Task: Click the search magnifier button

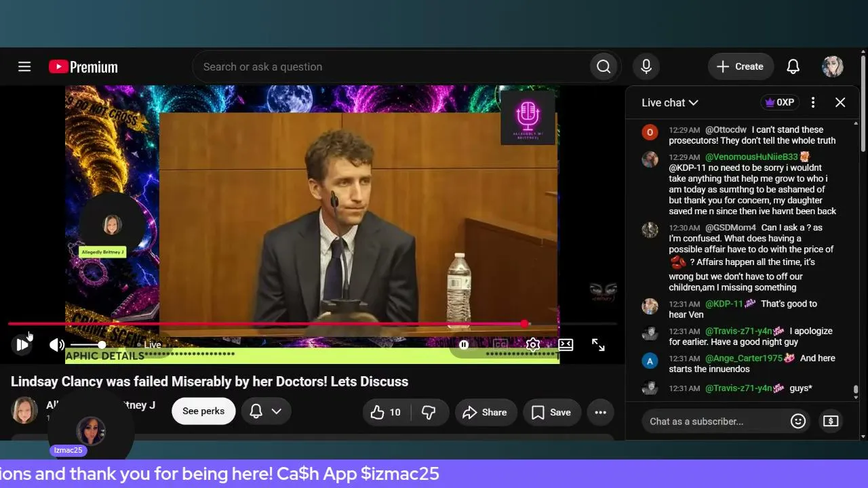Action: 604,66
